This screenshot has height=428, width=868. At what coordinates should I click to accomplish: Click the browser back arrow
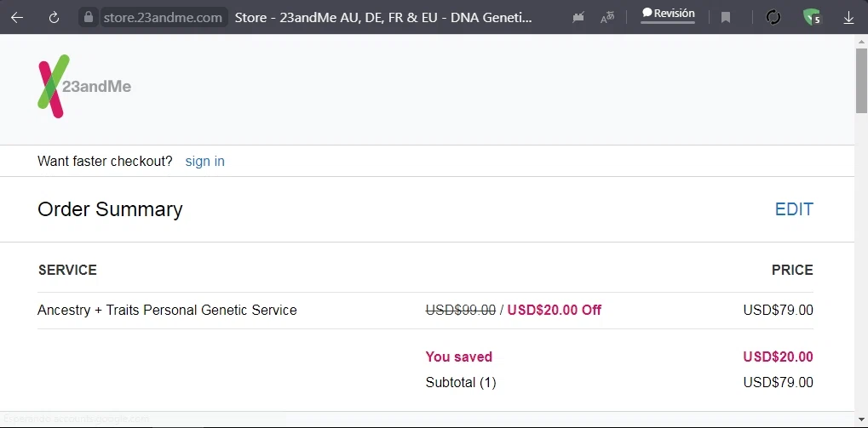tap(17, 17)
